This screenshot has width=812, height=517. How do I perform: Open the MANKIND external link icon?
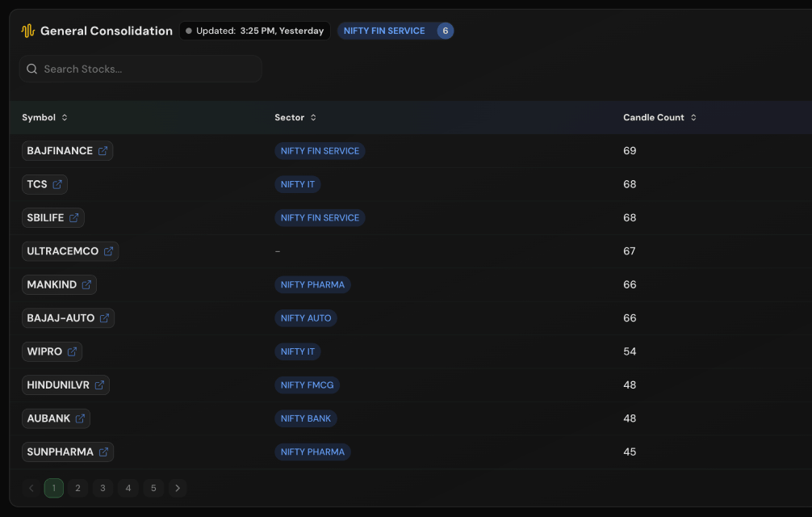[x=86, y=285]
